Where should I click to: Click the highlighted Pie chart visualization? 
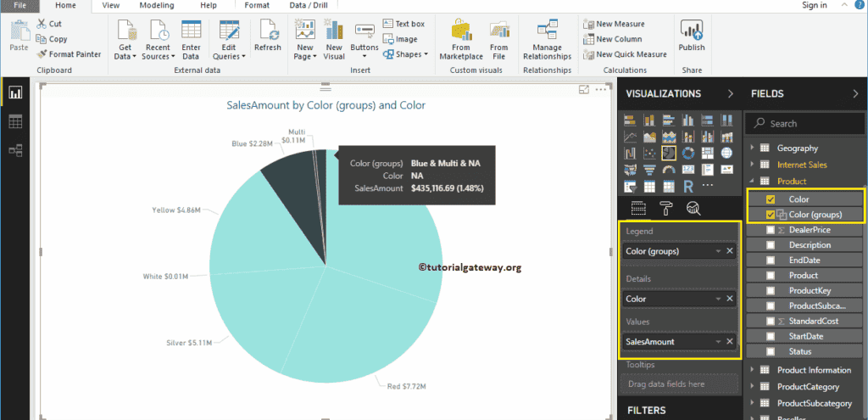pyautogui.click(x=669, y=153)
